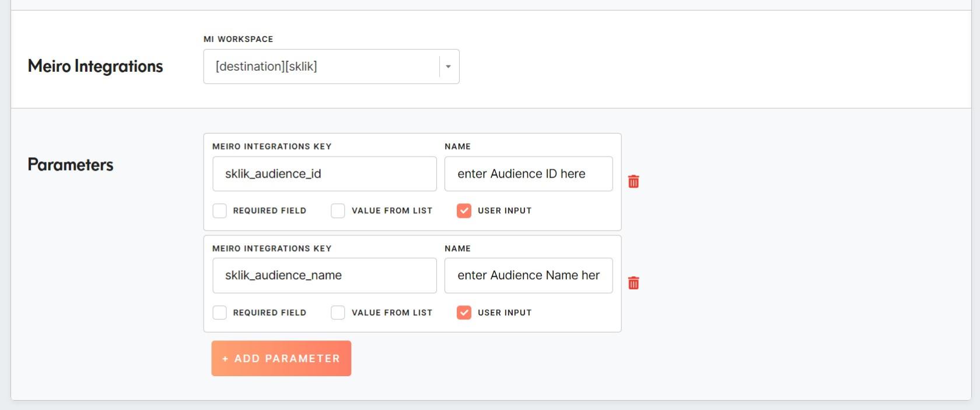Check Value From List for sklik_audience_id

338,211
